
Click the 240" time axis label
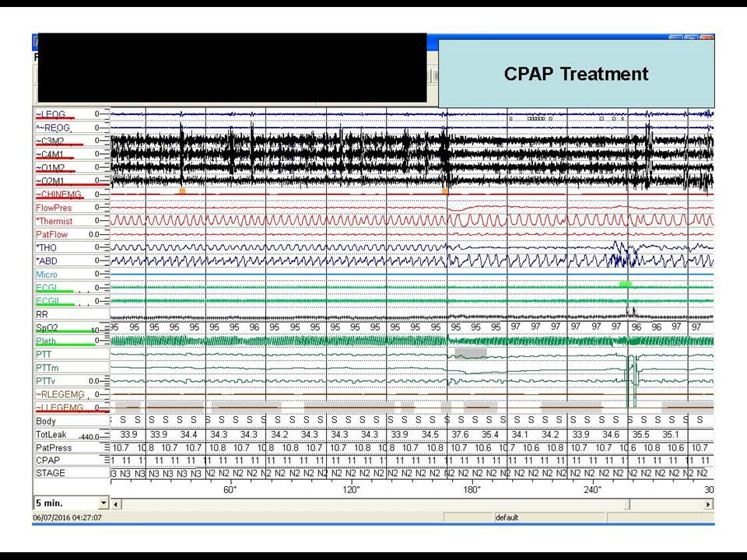(x=593, y=489)
